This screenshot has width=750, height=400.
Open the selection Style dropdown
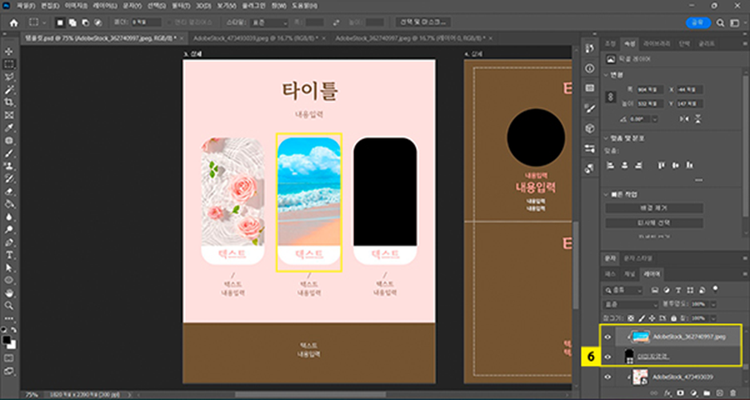pos(269,22)
